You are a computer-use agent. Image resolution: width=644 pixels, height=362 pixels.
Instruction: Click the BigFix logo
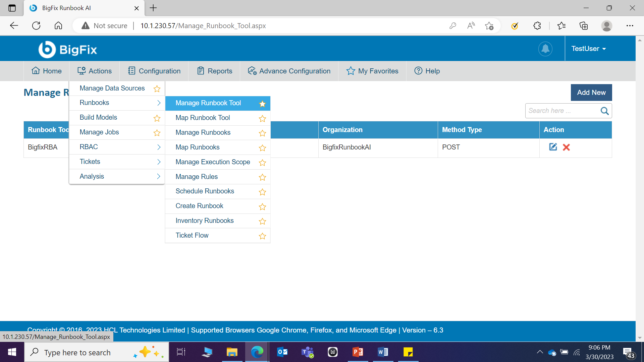click(67, 49)
